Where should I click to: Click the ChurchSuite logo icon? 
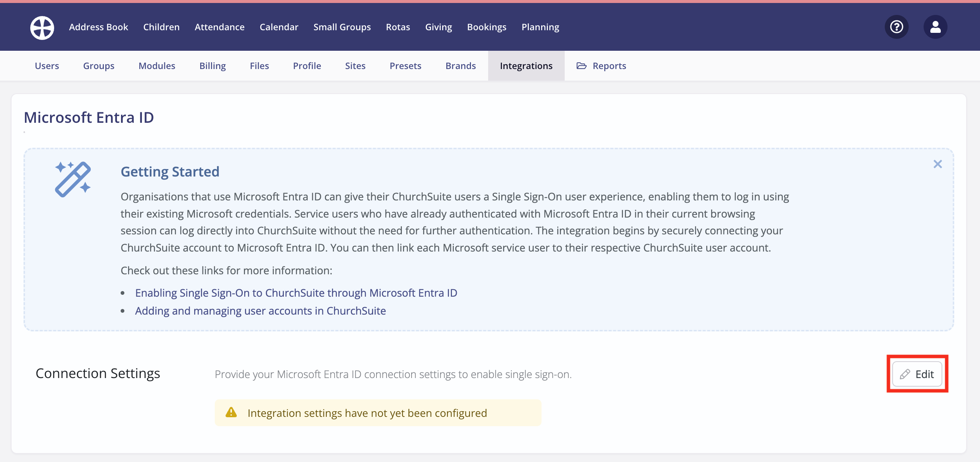coord(42,27)
